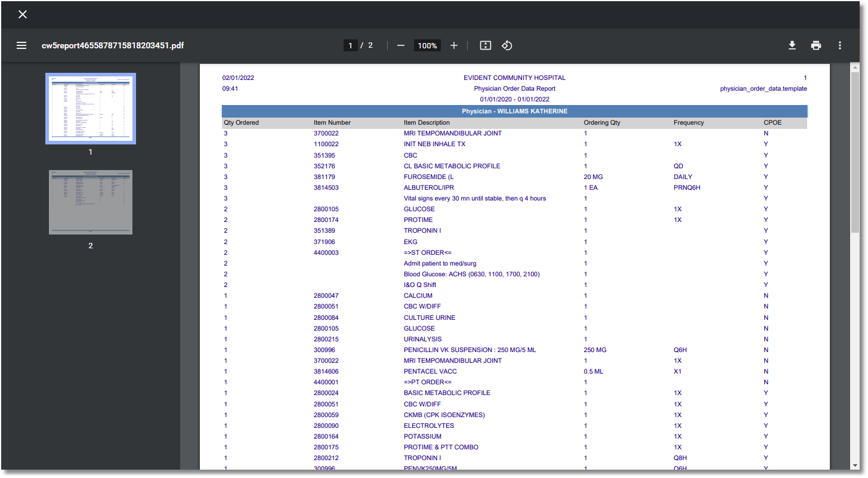This screenshot has width=868, height=478.
Task: Click the Q8H frequency value
Action: point(681,458)
